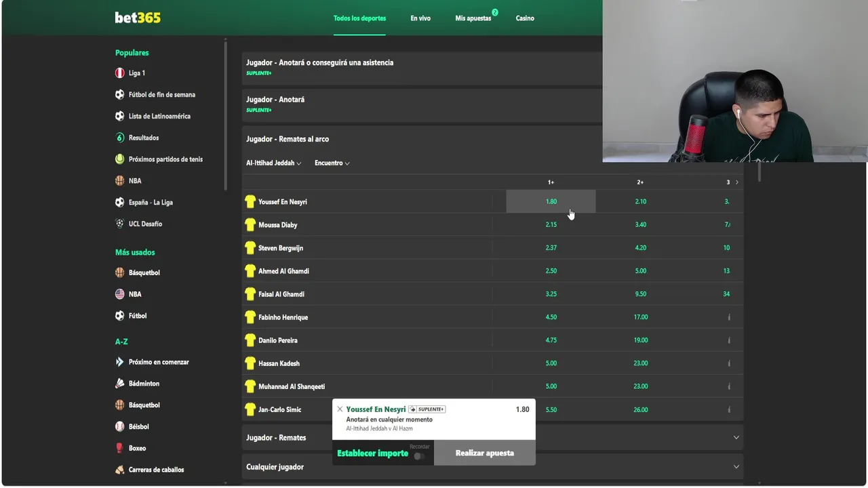The height and width of the screenshot is (488, 868).
Task: Click Fabinho Henrique's yellow jersey icon
Action: coord(250,317)
